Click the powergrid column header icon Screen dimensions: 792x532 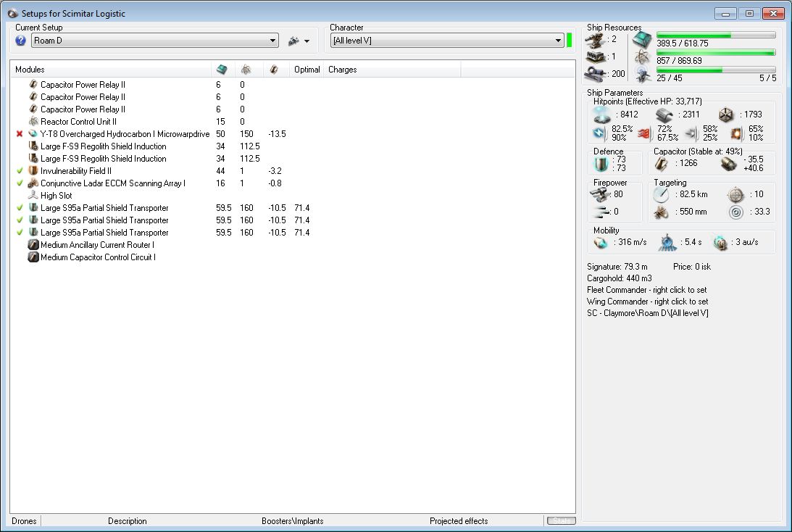pyautogui.click(x=246, y=69)
